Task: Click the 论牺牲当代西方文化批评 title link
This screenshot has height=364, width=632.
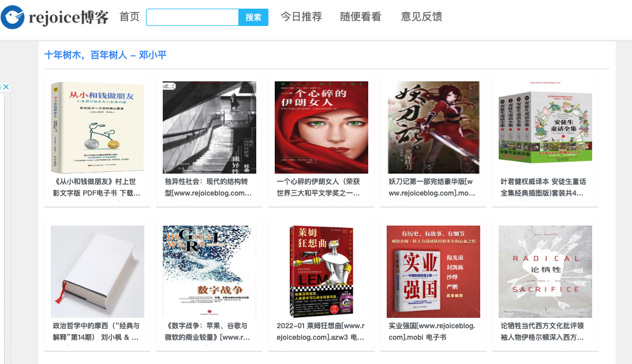Action: 542,331
